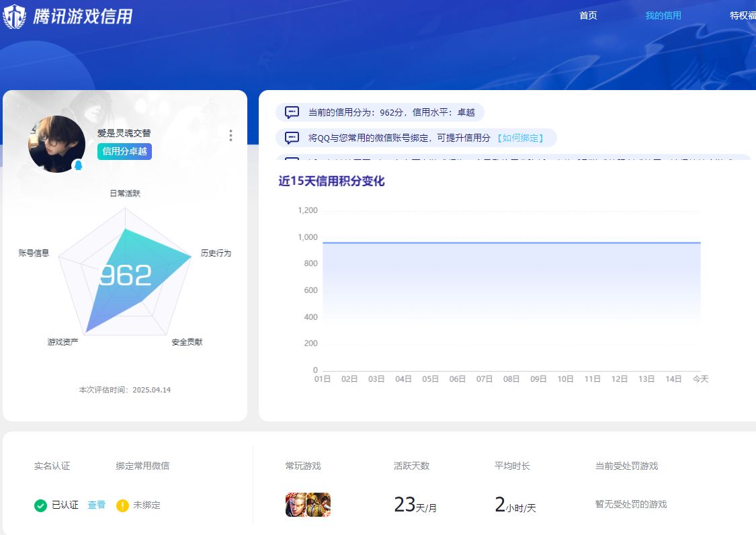Viewport: 756px width, 535px height.
Task: Click the credit score message 当前的信用分为
Action: click(392, 112)
